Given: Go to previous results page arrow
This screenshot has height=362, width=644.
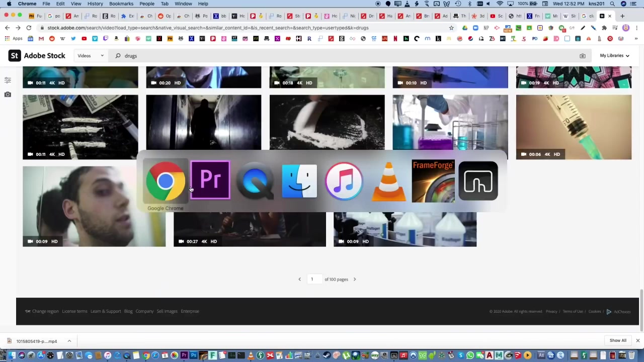Looking at the screenshot, I should 299,279.
